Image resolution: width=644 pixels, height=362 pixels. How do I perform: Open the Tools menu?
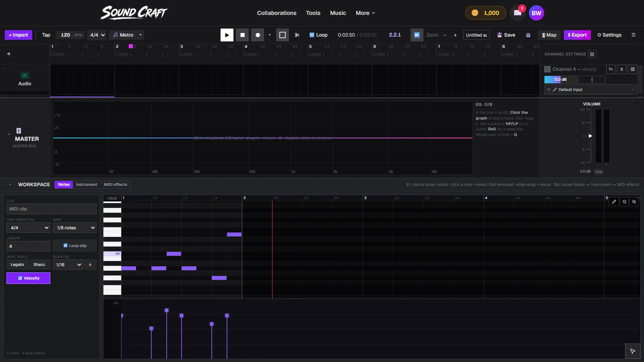(x=313, y=13)
